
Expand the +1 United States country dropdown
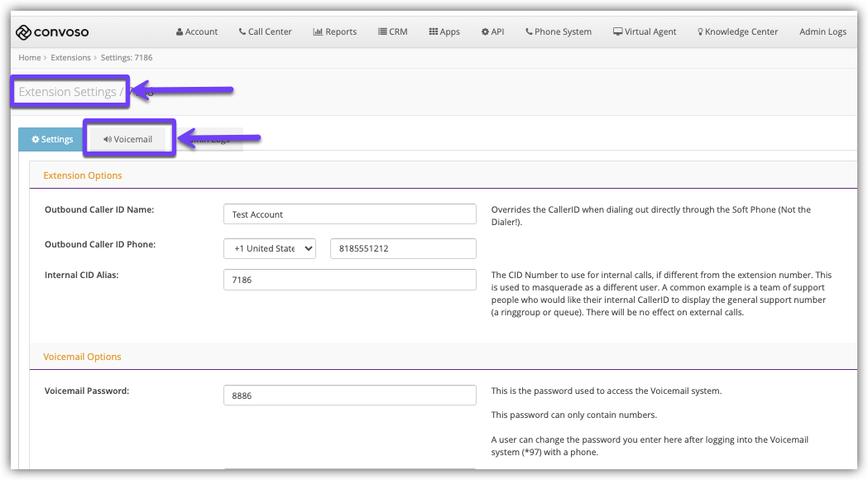[270, 248]
